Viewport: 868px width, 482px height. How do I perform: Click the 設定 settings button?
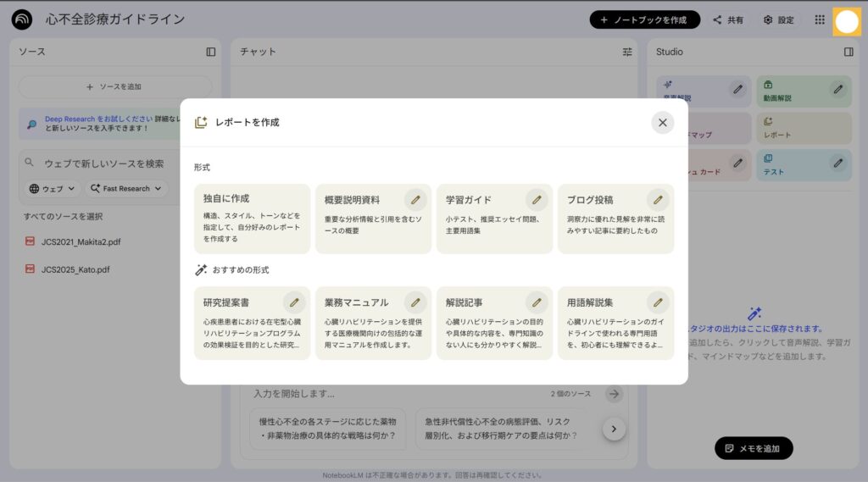(778, 19)
